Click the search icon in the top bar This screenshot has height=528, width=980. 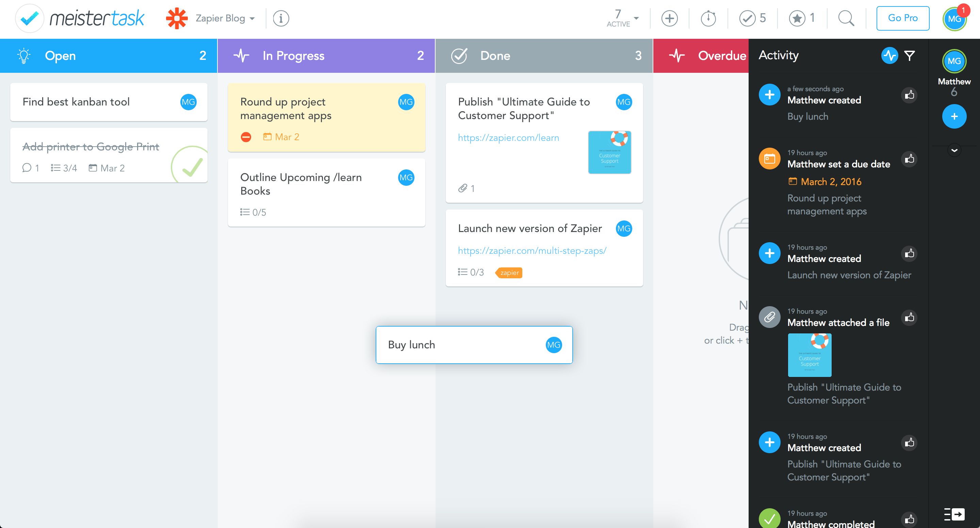point(847,18)
